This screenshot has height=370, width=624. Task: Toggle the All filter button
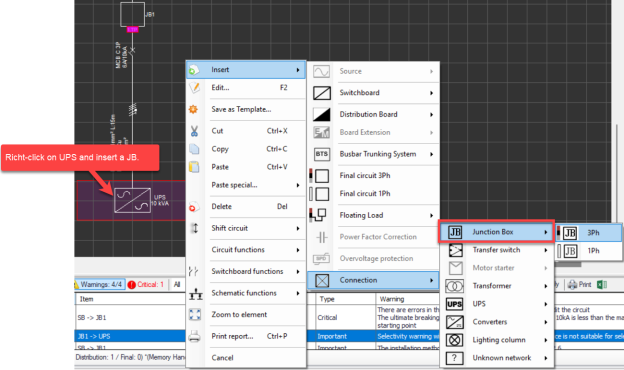click(177, 284)
